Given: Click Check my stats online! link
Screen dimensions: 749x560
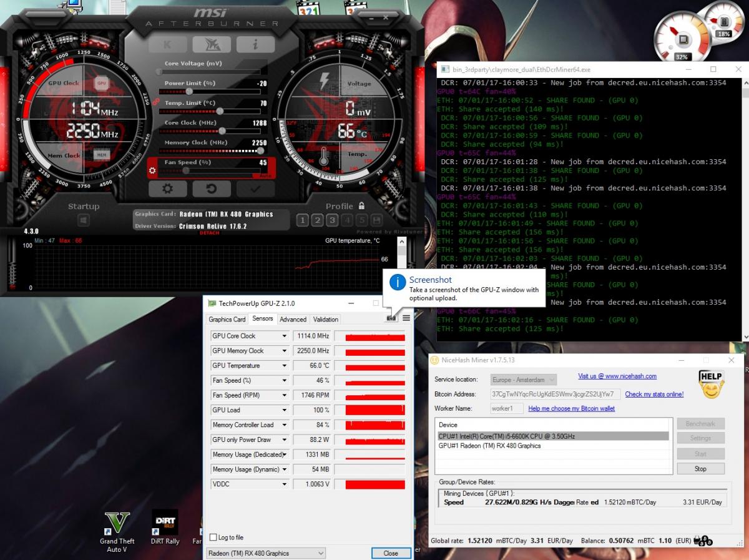Looking at the screenshot, I should 654,395.
